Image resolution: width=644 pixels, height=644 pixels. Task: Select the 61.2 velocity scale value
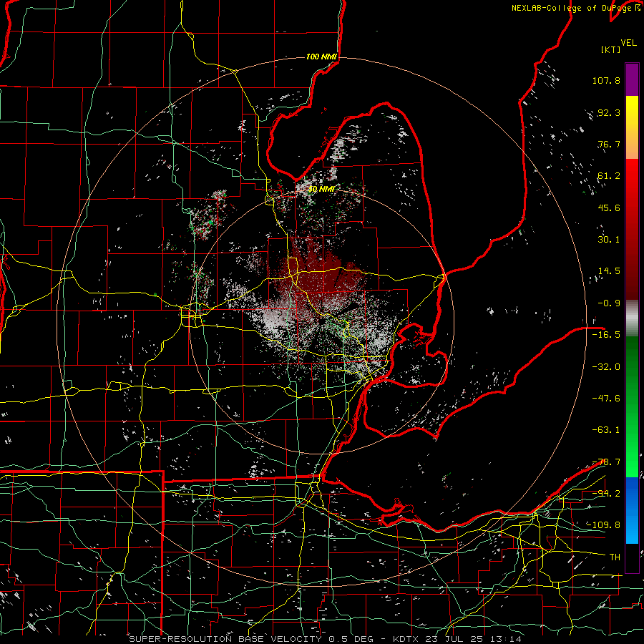coord(609,176)
